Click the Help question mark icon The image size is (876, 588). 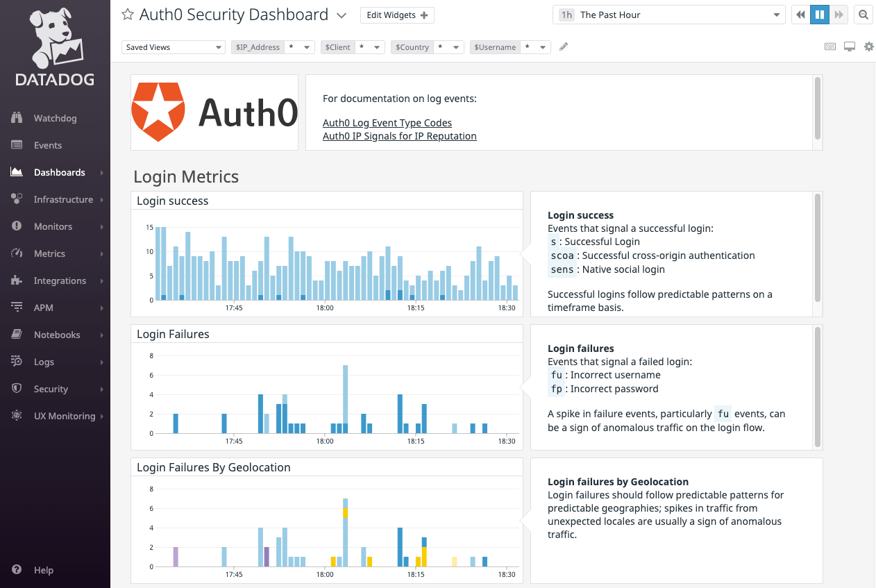tap(17, 570)
